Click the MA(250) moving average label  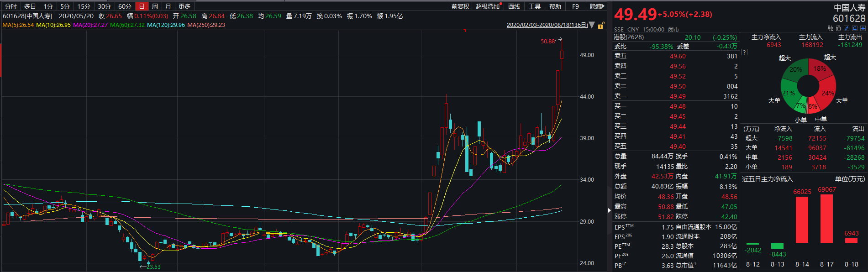pos(206,25)
